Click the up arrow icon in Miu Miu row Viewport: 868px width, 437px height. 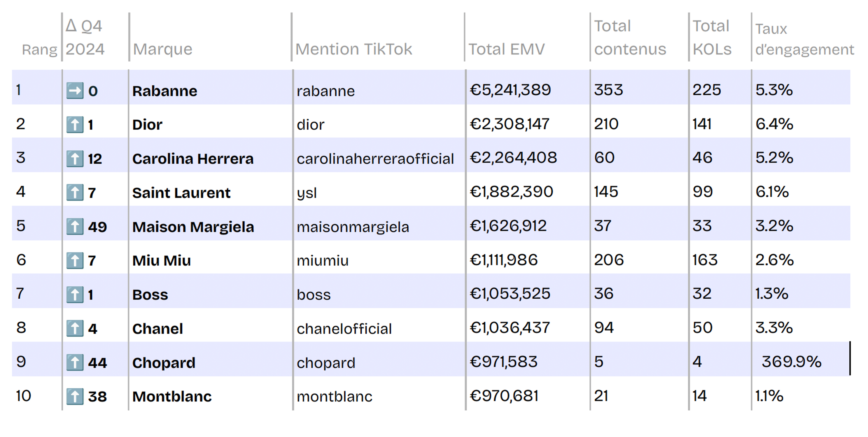coord(75,260)
